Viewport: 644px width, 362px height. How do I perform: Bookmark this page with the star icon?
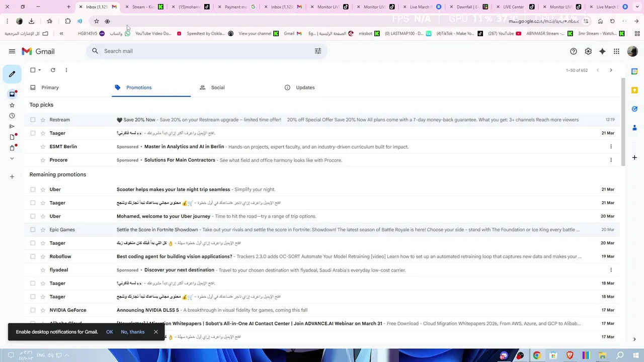coord(97,21)
